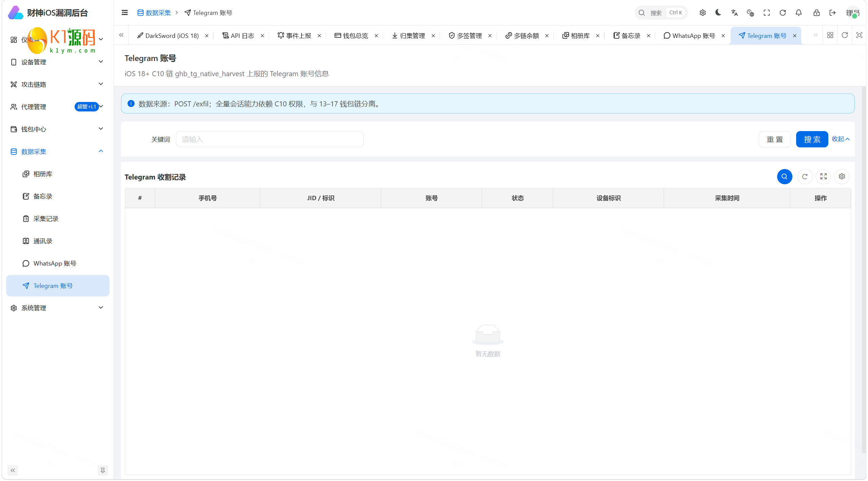Collapse the sidebar with the double-chevron button
Image resolution: width=868 pixels, height=481 pixels.
tap(13, 470)
